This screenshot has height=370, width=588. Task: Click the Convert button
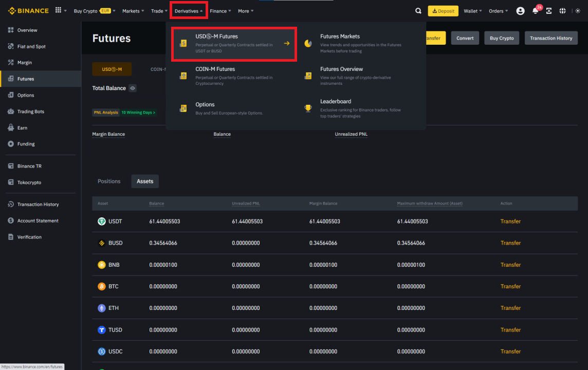click(465, 38)
